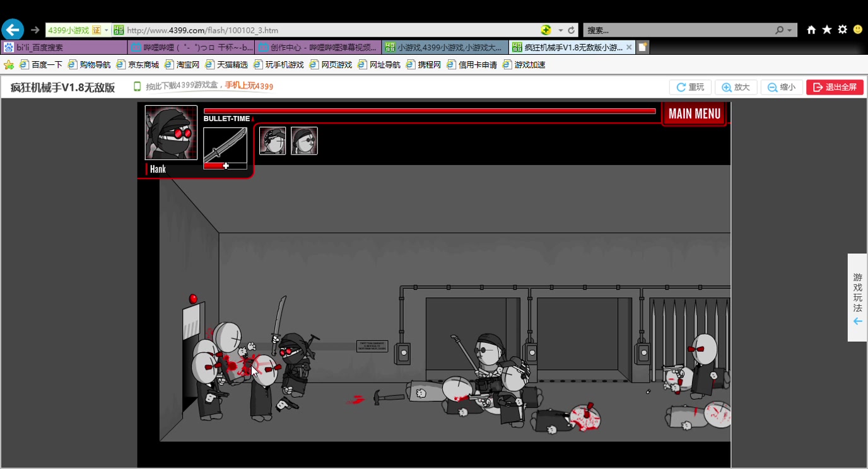Click the Hank name label
Image resolution: width=868 pixels, height=469 pixels.
coord(158,169)
